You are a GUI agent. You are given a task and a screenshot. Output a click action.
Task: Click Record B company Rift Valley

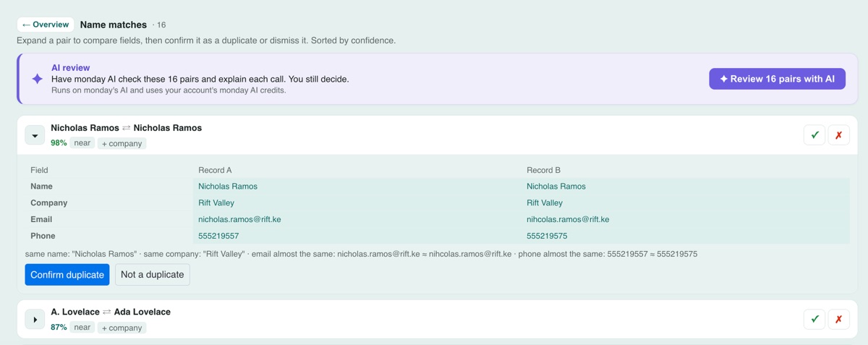point(545,203)
